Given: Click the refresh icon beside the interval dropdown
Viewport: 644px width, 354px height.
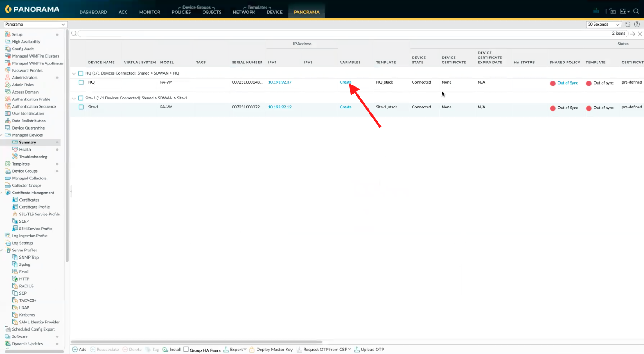Looking at the screenshot, I should (628, 24).
